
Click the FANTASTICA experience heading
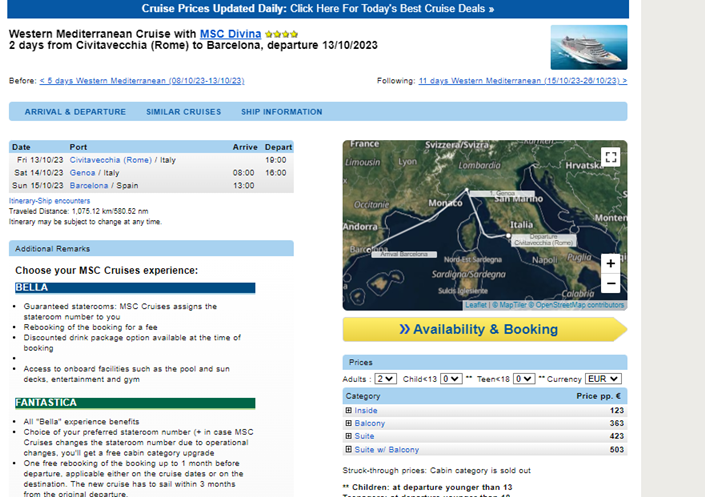(135, 403)
